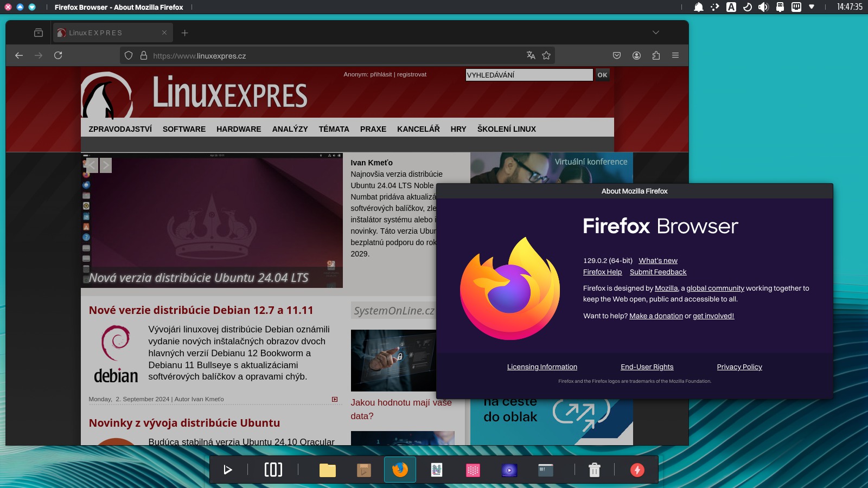
Task: Open the ANALÝZY menu item
Action: 290,129
